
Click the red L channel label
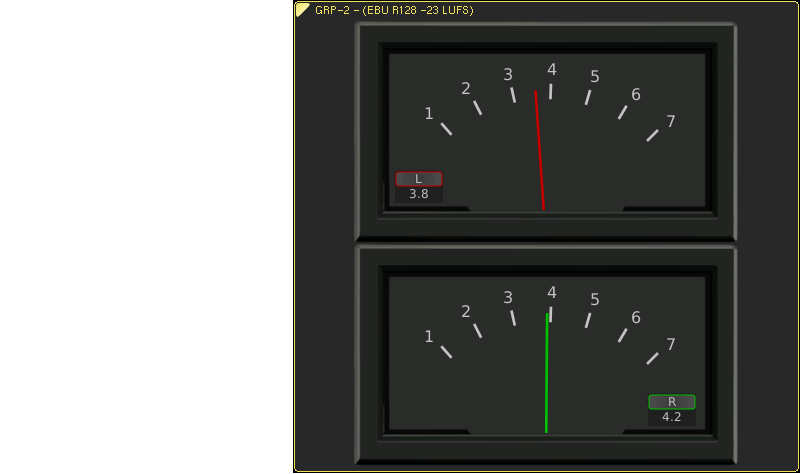[419, 179]
